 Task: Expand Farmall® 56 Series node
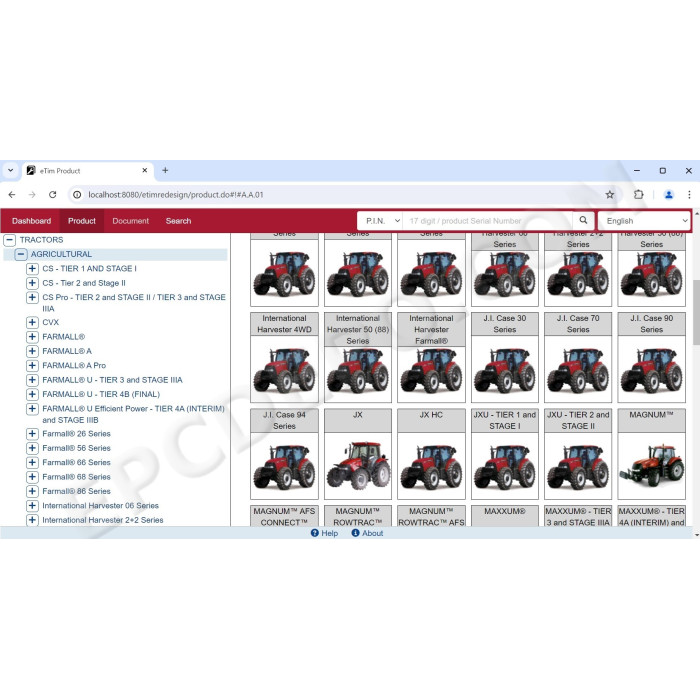(32, 448)
